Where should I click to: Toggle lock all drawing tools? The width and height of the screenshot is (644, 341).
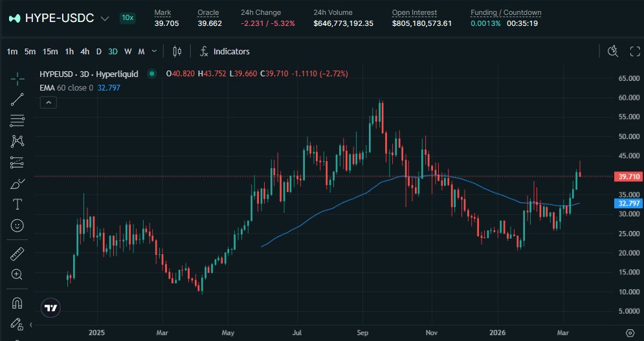pyautogui.click(x=16, y=324)
